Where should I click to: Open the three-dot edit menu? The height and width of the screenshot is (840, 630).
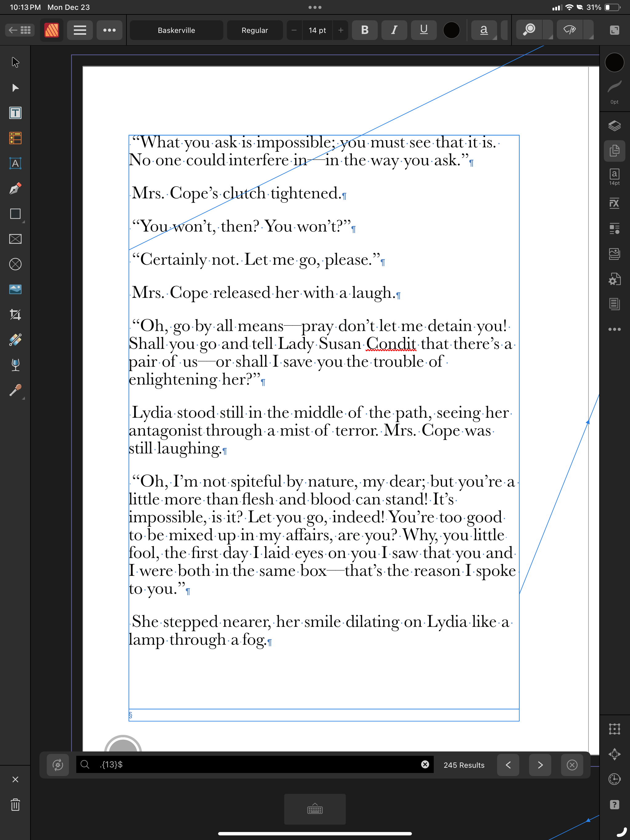[x=110, y=30]
